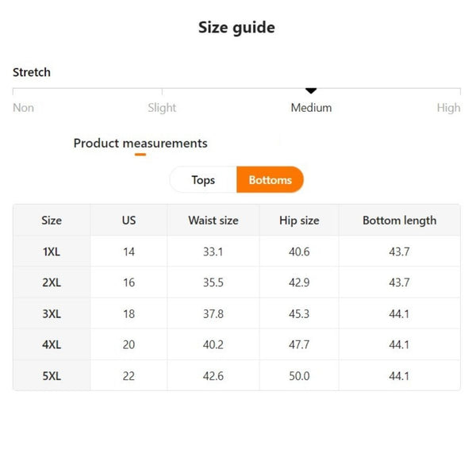Select the 3XL size row label
This screenshot has width=476, height=476.
(52, 314)
